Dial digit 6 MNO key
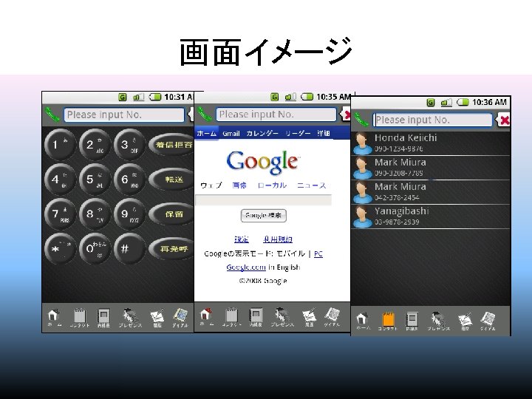The height and width of the screenshot is (399, 532). tap(129, 179)
